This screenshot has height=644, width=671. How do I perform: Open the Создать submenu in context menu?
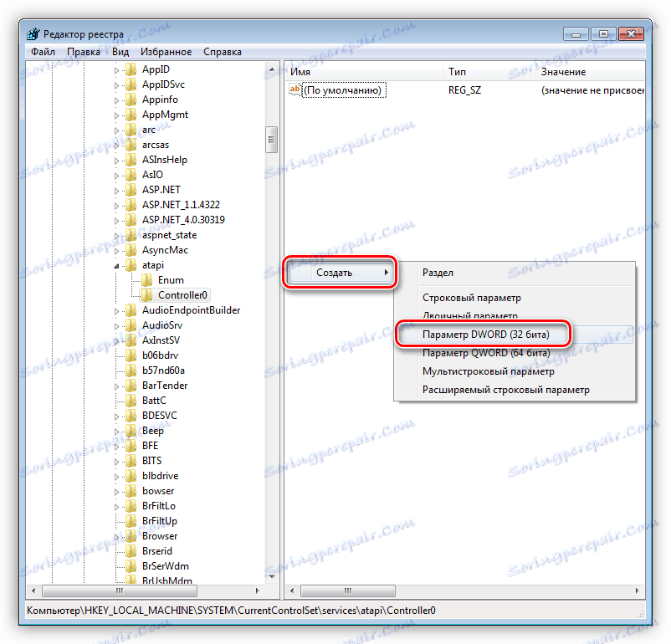(340, 273)
